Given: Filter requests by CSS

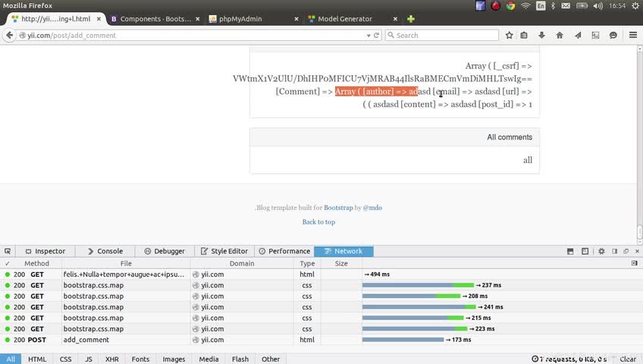Looking at the screenshot, I should (65, 359).
